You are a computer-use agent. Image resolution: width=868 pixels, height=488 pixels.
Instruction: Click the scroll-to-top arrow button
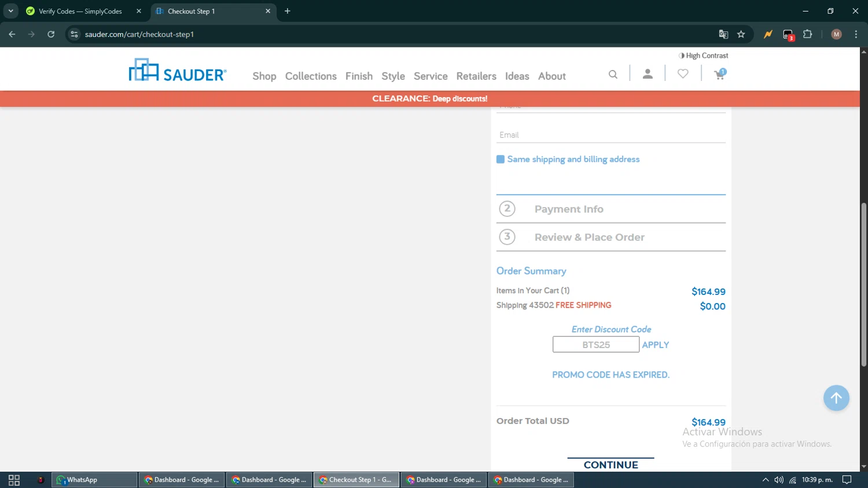click(x=836, y=398)
